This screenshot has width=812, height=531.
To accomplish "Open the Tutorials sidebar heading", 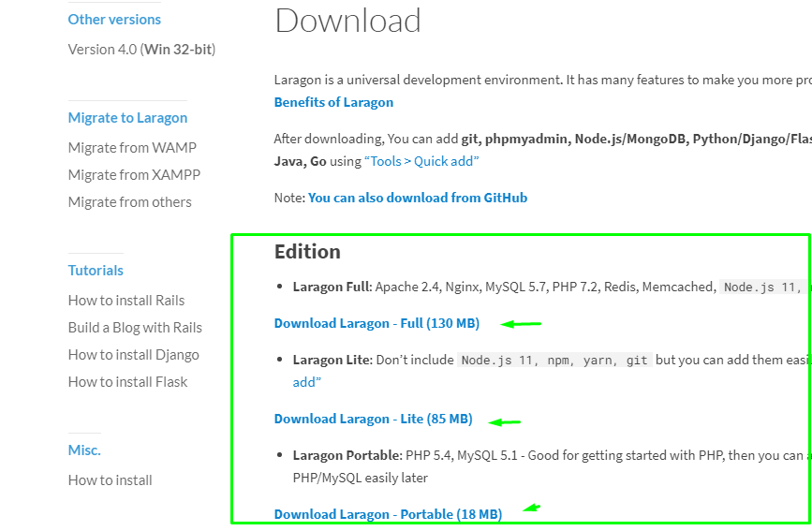I will 96,270.
